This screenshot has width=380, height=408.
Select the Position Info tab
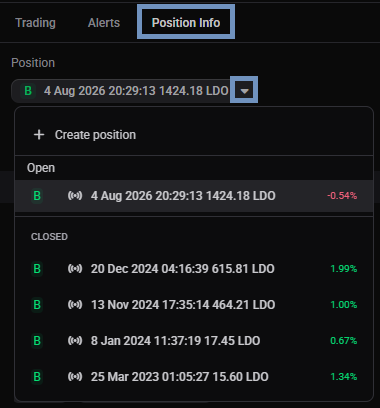click(x=186, y=23)
